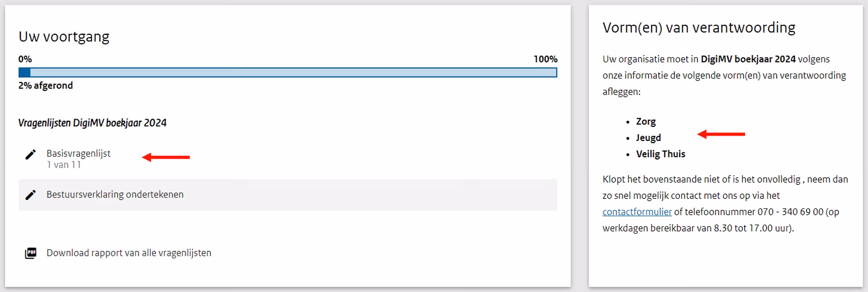Viewport: 868px width, 292px height.
Task: Select the 'Zorg' list item
Action: tap(646, 122)
